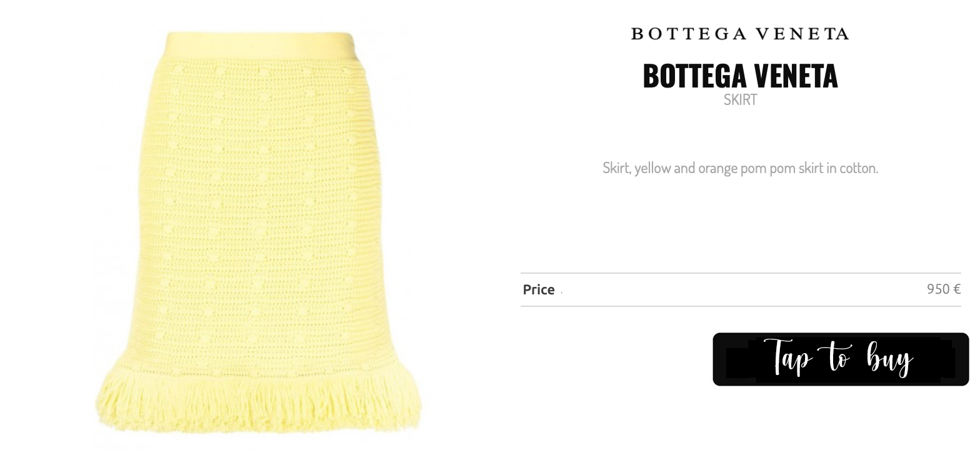Select the product description sentence
The height and width of the screenshot is (475, 980).
coord(740,167)
